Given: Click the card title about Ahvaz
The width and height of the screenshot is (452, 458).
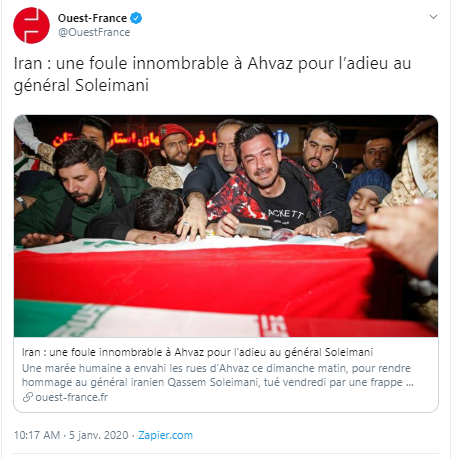Looking at the screenshot, I should tap(197, 352).
